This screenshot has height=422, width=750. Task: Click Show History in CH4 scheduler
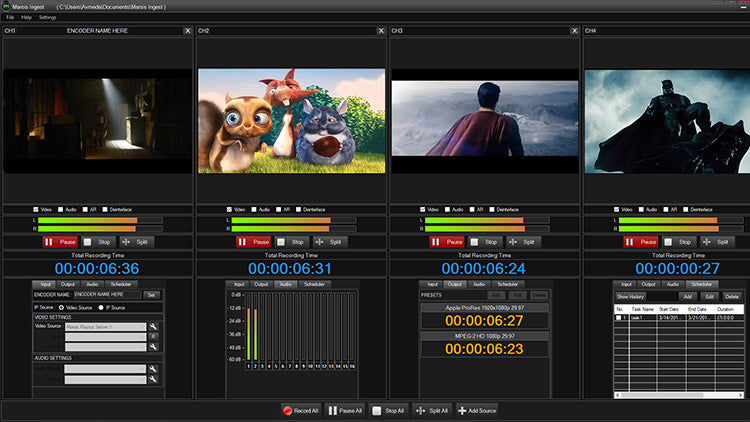[630, 296]
